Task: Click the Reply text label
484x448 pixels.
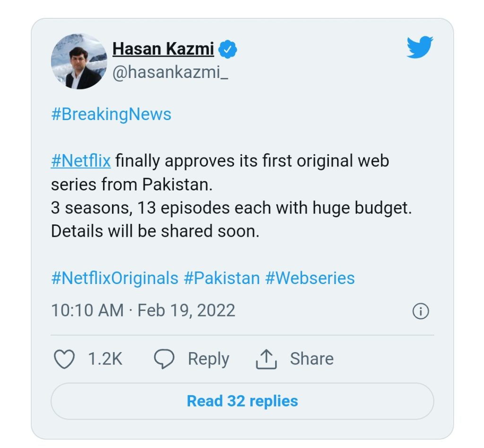Action: pyautogui.click(x=208, y=359)
